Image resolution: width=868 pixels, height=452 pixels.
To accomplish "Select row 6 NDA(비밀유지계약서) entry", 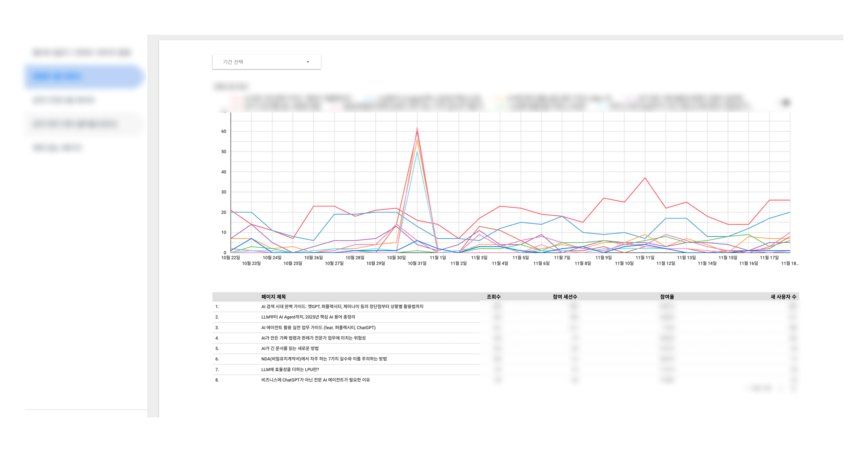I will (324, 359).
